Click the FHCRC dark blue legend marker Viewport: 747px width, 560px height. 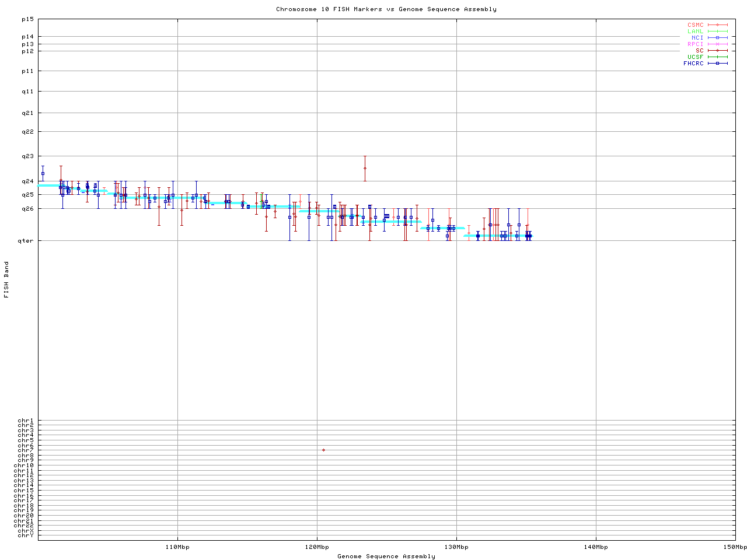coord(717,63)
